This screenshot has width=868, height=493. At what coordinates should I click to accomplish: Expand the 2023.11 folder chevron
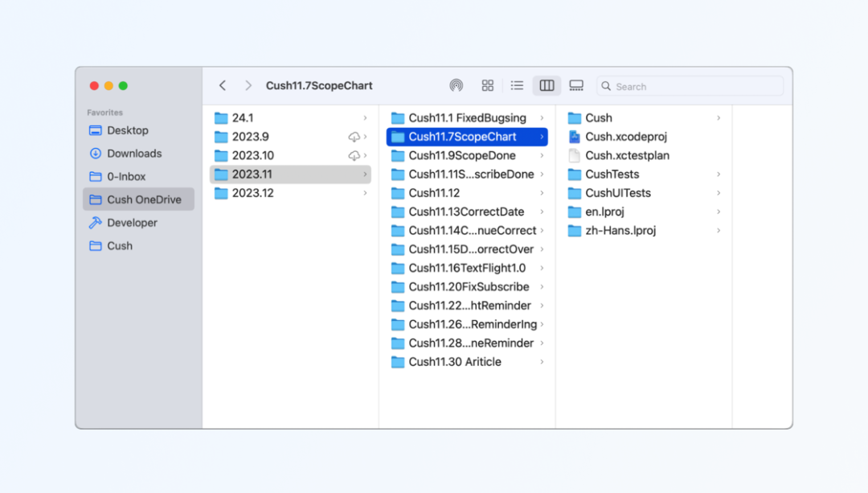366,175
